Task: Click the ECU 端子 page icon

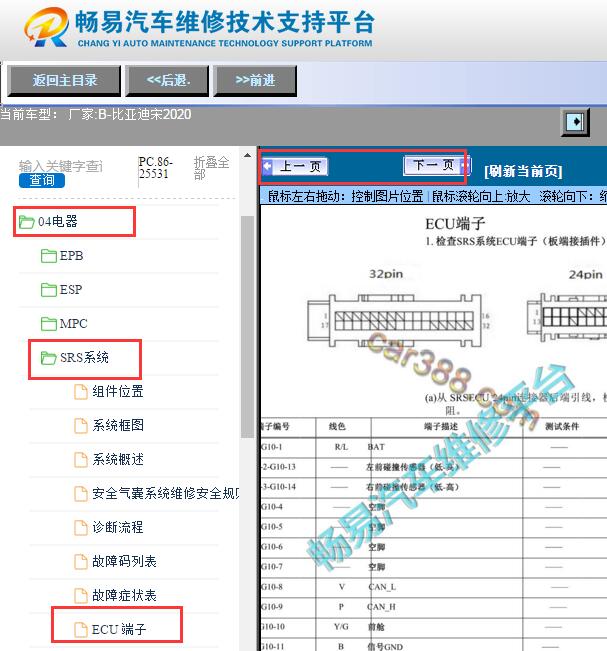Action: 81,629
